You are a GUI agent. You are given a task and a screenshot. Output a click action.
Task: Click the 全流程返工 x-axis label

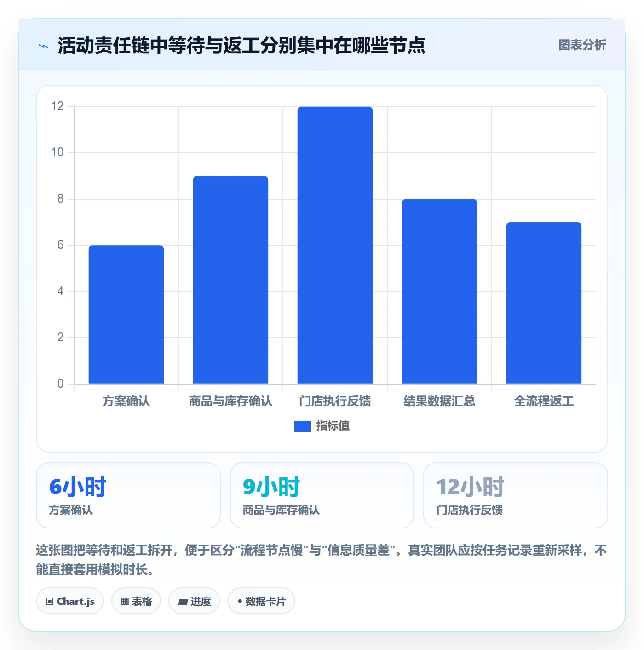pos(544,401)
